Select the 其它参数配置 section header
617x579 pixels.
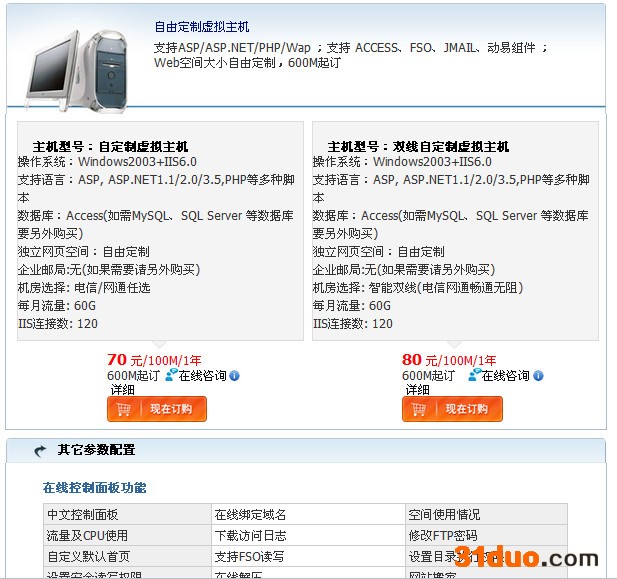point(96,450)
